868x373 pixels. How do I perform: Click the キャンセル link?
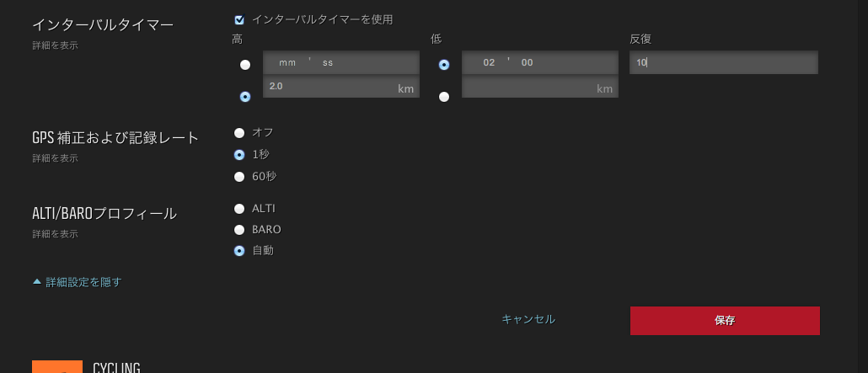(528, 319)
